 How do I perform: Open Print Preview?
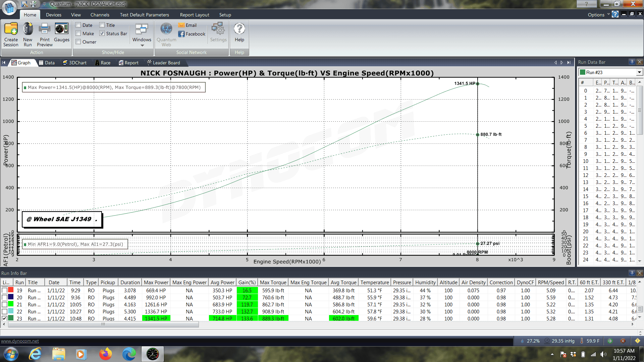click(x=45, y=34)
